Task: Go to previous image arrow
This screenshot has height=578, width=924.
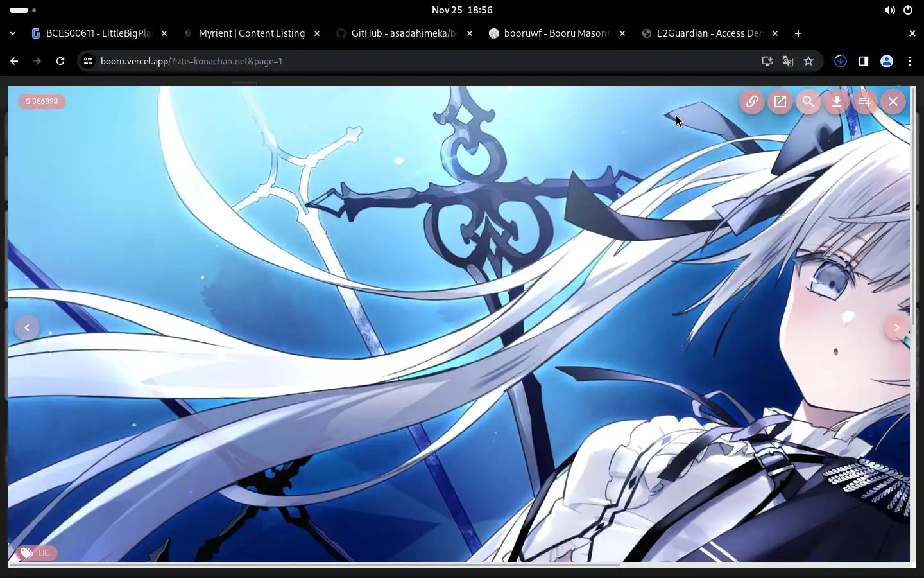Action: coord(27,328)
